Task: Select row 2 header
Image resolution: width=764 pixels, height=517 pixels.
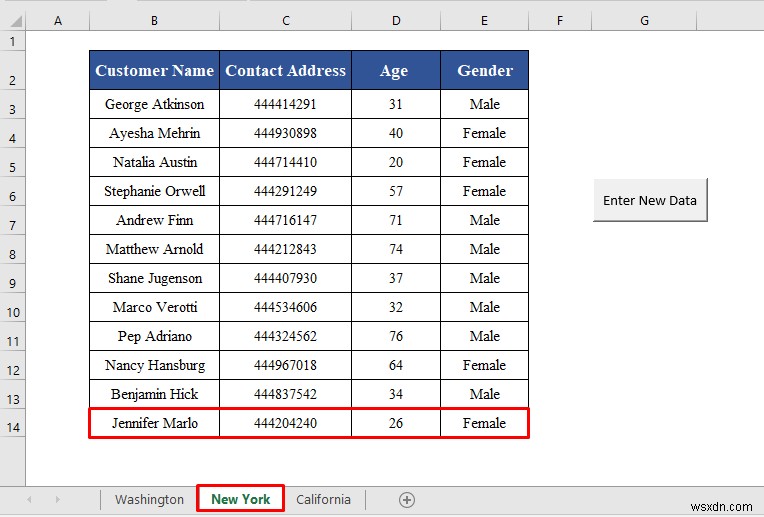Action: point(13,70)
